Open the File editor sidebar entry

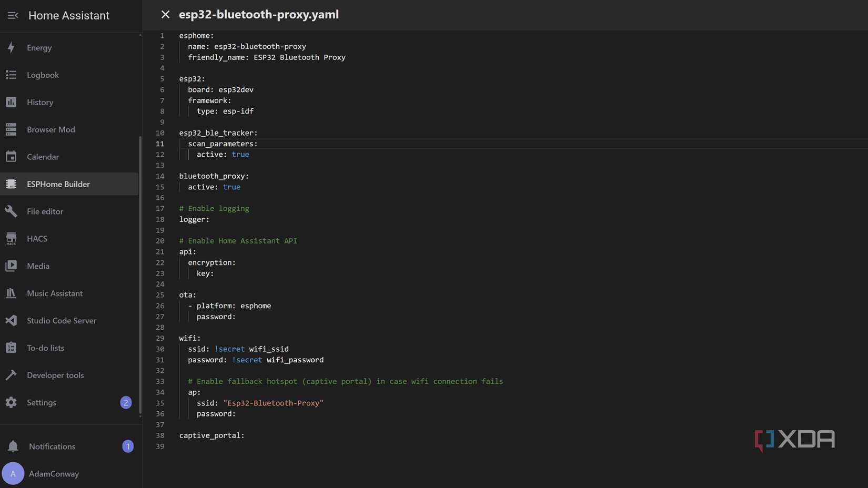click(x=45, y=211)
